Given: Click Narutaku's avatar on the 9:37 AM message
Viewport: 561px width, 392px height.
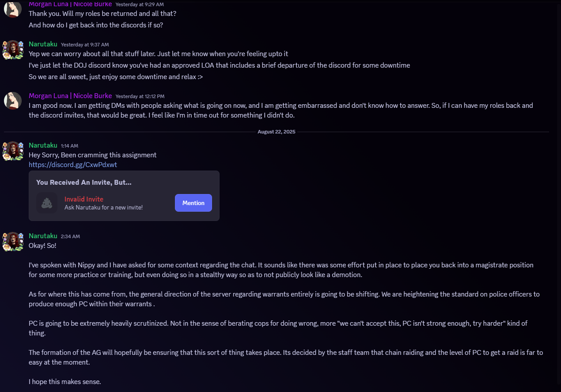Looking at the screenshot, I should click(13, 49).
